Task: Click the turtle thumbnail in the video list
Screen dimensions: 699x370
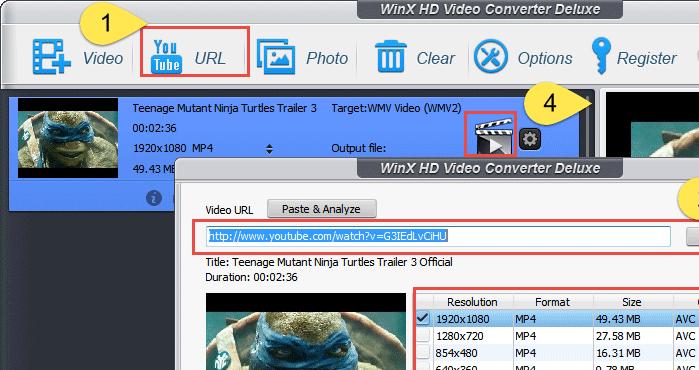Action: click(x=68, y=138)
